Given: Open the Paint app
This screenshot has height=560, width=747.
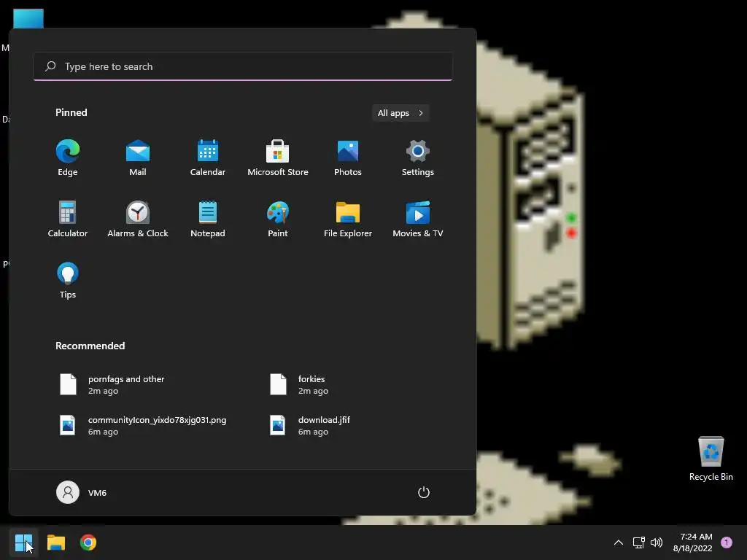Looking at the screenshot, I should [278, 219].
